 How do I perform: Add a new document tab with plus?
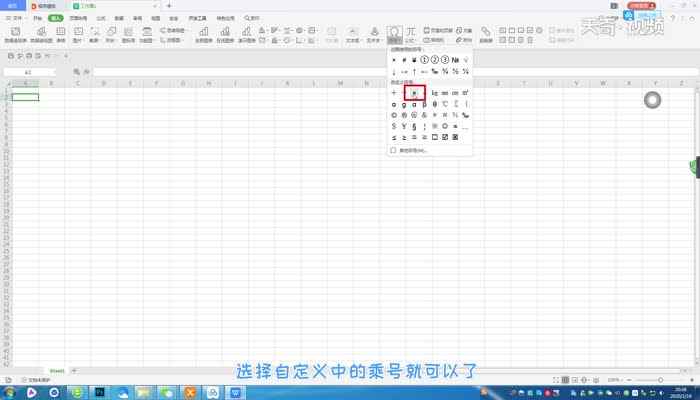pos(168,6)
